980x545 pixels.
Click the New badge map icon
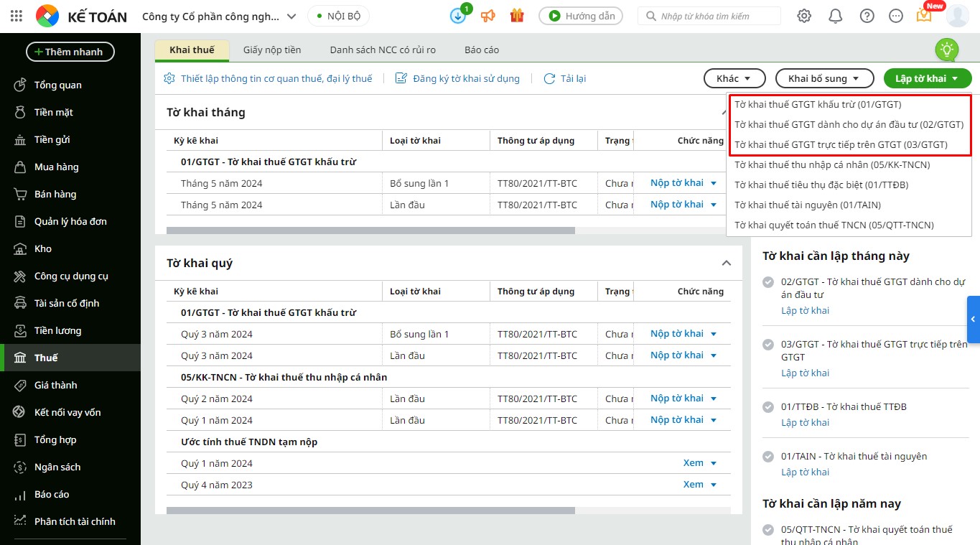click(x=925, y=14)
